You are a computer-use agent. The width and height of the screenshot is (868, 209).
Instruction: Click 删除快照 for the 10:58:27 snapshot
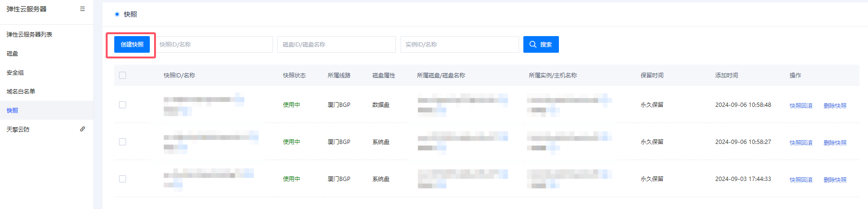[835, 143]
